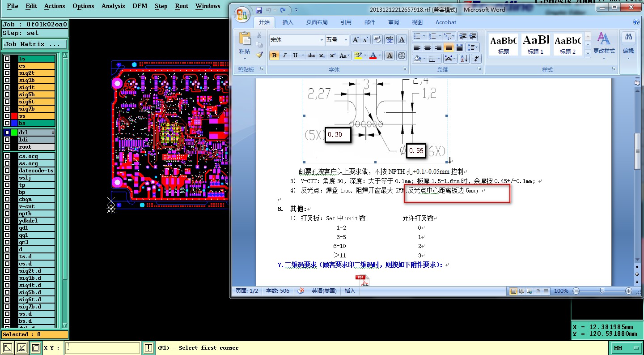Image resolution: width=644 pixels, height=355 pixels.
Task: Click the Increase Indent icon
Action: click(473, 36)
